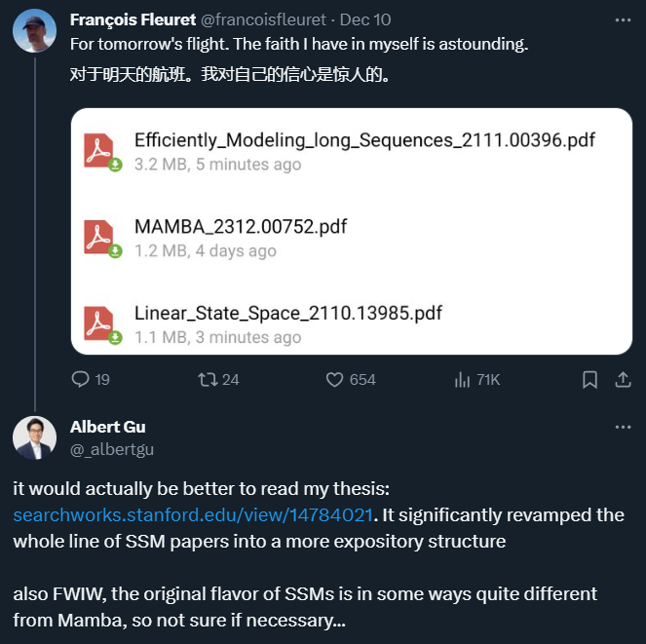Click the Linear_State_Space_2110.13985.pdf file name
The height and width of the screenshot is (644, 646).
(288, 314)
